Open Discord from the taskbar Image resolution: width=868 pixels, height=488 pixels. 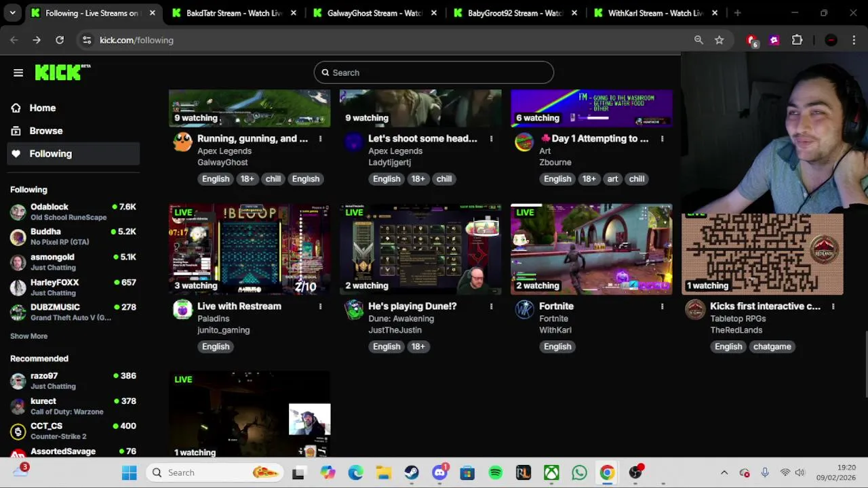click(x=439, y=472)
